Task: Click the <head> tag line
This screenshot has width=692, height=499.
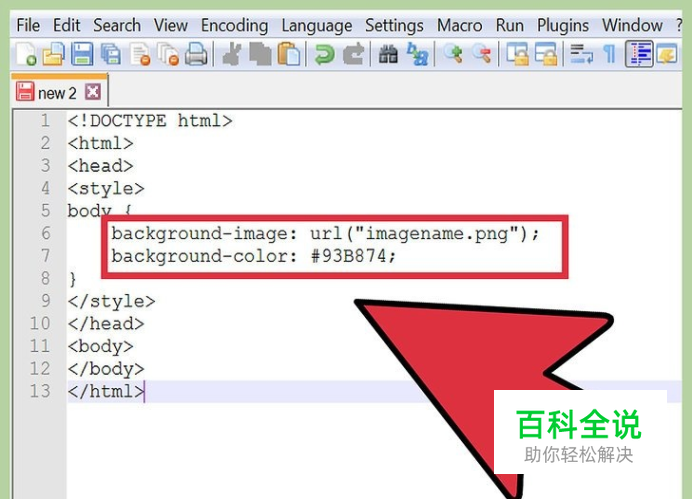Action: pos(101,165)
